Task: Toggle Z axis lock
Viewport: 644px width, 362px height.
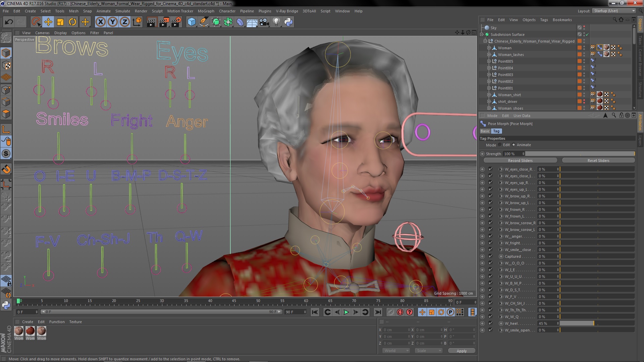Action: 125,22
